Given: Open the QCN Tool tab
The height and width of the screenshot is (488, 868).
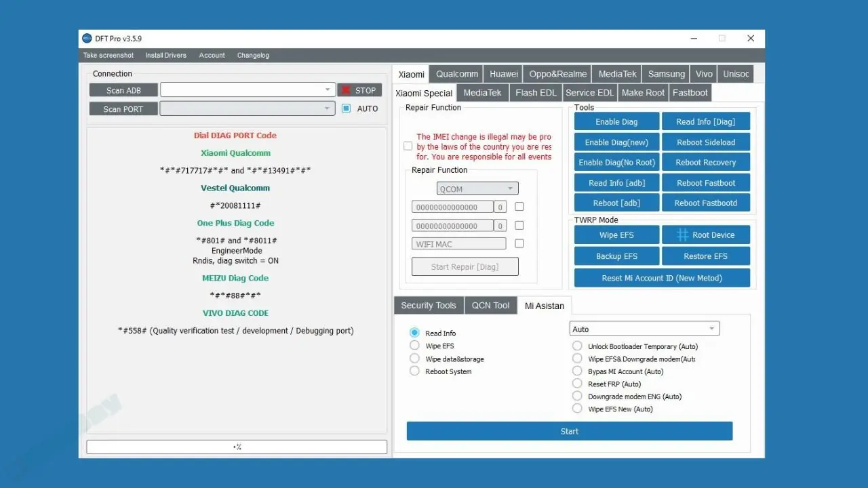Looking at the screenshot, I should tap(491, 306).
